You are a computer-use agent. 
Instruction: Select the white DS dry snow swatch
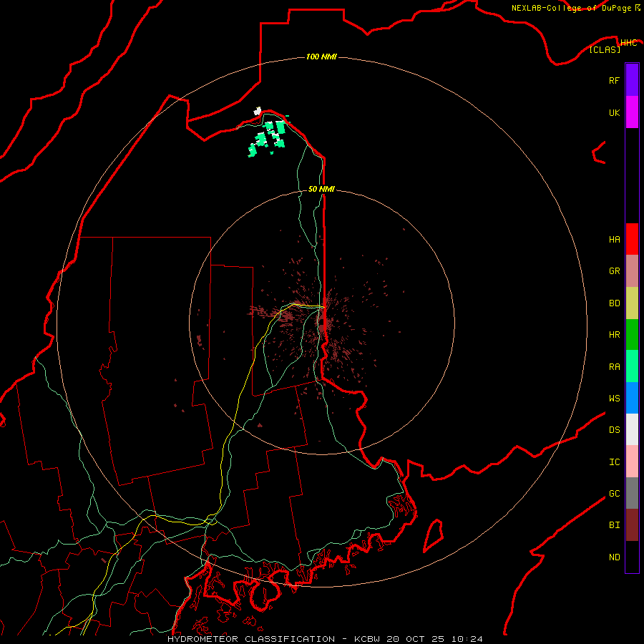point(632,429)
